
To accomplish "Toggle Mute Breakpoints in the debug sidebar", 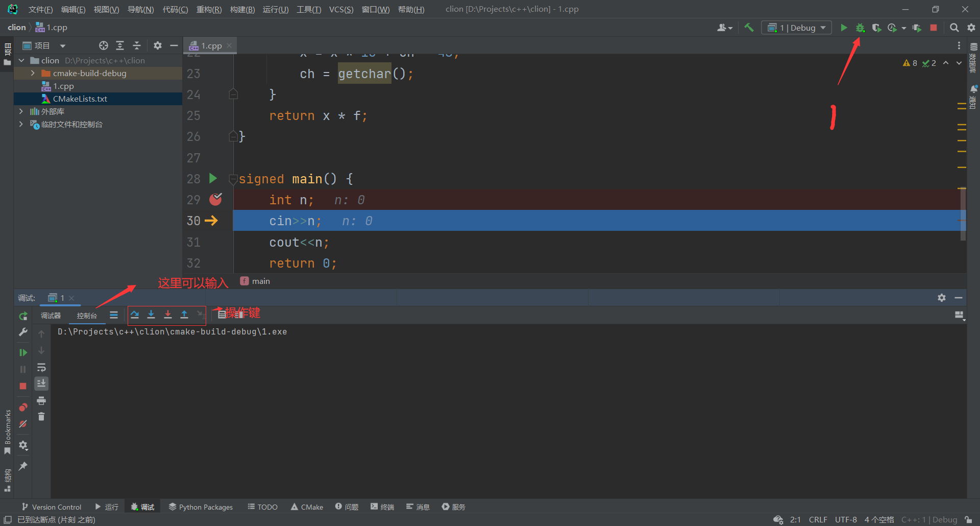I will 23,424.
